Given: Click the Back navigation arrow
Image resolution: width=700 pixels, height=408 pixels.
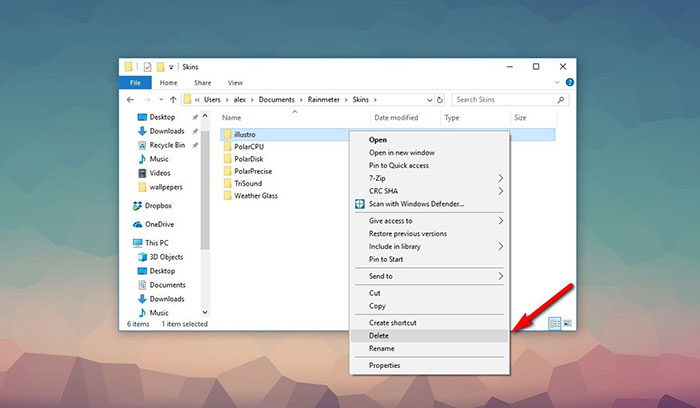Looking at the screenshot, I should (x=129, y=99).
